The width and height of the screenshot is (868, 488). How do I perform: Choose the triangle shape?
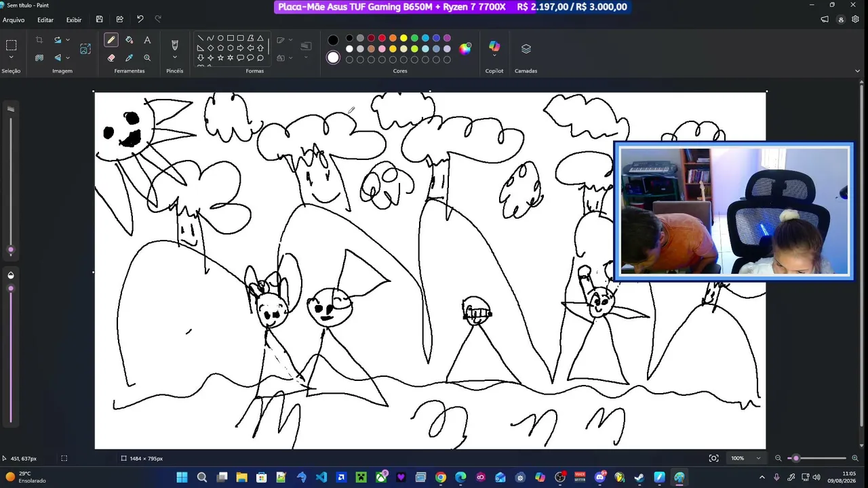tap(260, 38)
